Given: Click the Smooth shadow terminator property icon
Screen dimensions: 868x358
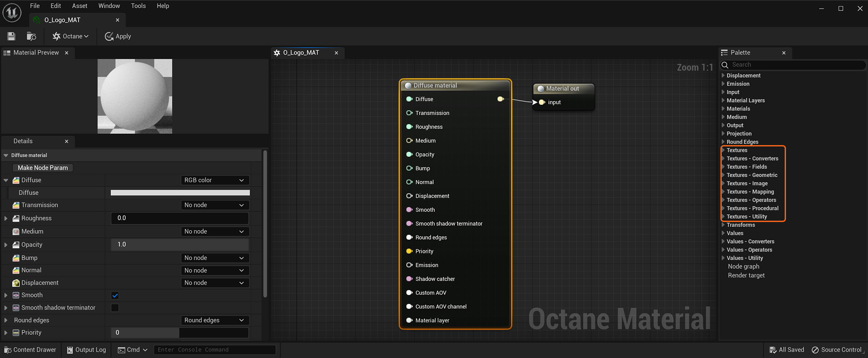Looking at the screenshot, I should point(16,308).
